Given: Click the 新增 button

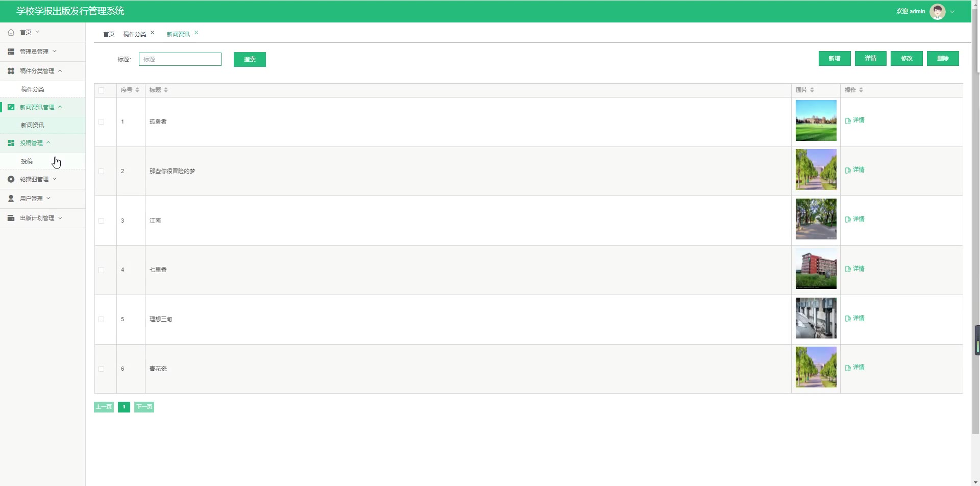Looking at the screenshot, I should (835, 58).
